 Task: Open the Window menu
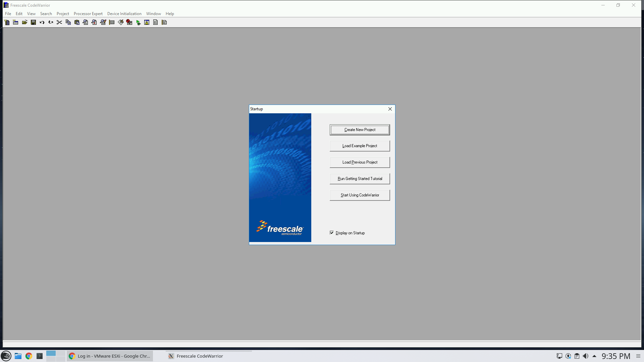point(154,14)
